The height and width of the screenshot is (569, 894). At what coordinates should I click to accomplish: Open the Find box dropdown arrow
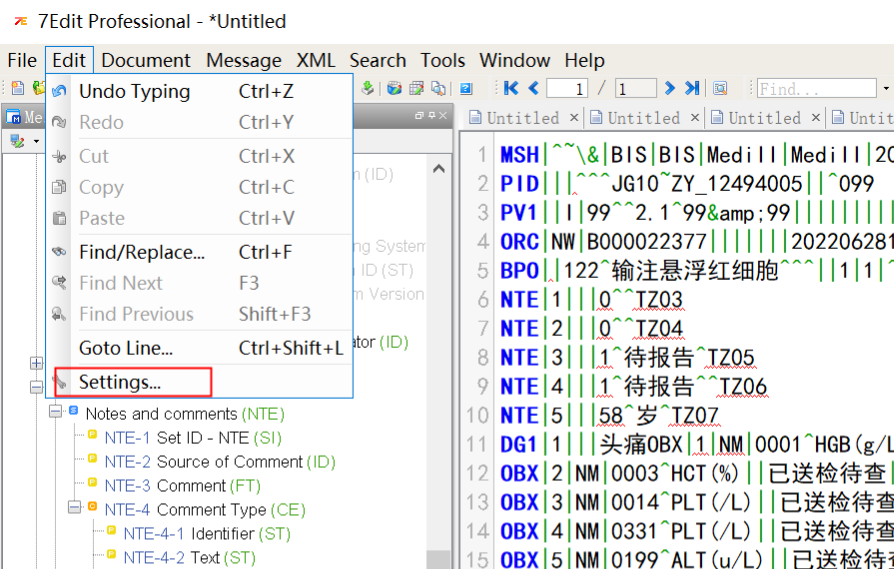[x=886, y=89]
